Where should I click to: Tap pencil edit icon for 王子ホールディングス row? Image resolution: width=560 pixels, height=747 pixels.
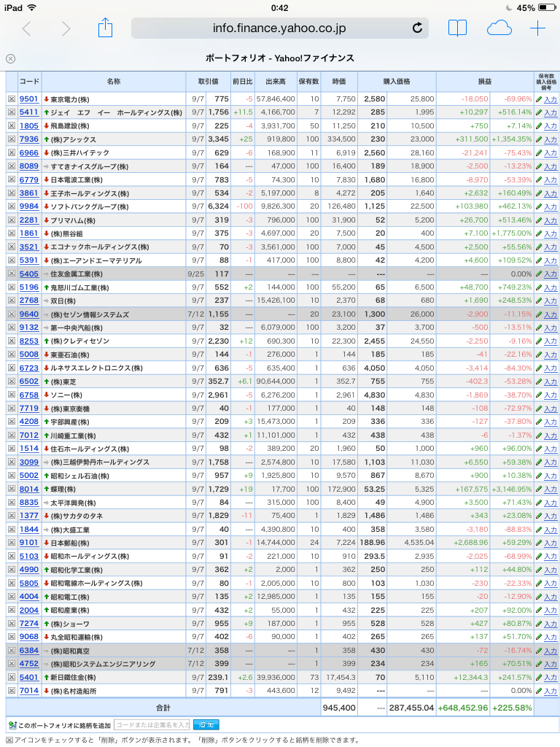539,193
